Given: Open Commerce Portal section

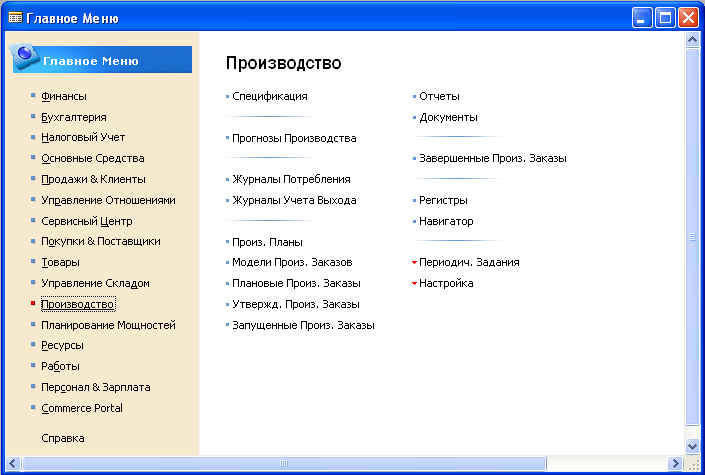Looking at the screenshot, I should (x=82, y=408).
